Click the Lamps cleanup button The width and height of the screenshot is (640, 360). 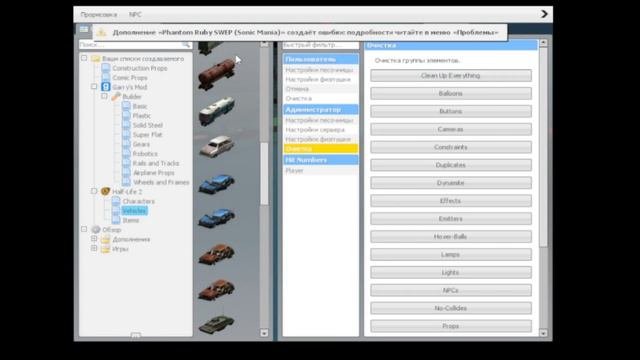pos(451,254)
